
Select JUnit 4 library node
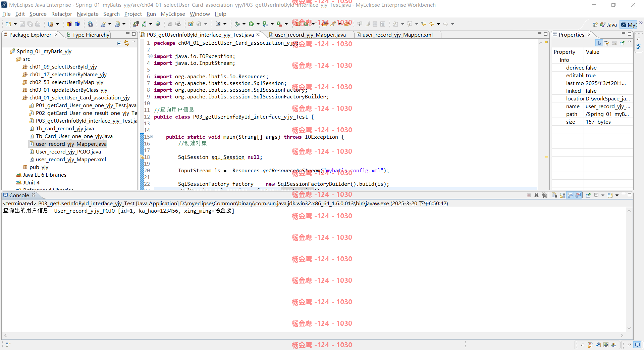(31, 182)
